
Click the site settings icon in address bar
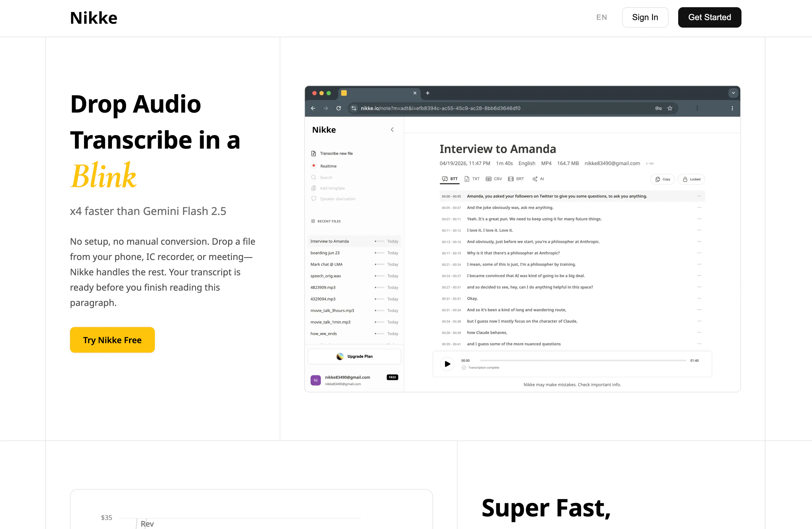[x=354, y=108]
